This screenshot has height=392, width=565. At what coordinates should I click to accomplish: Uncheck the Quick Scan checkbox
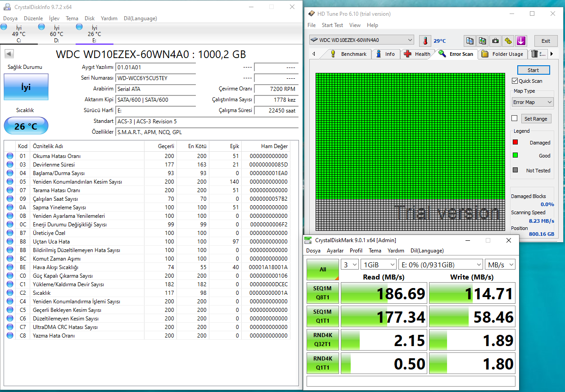(x=515, y=81)
